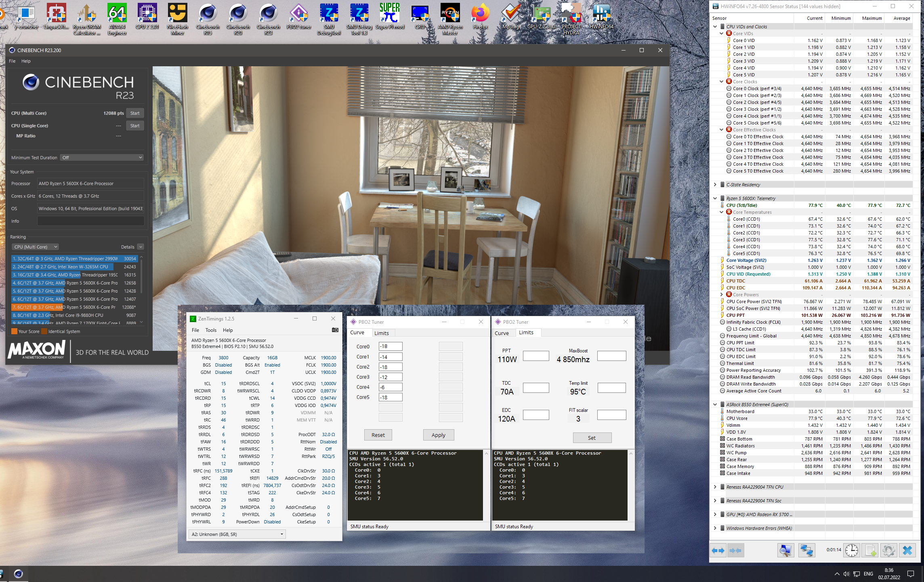Click the HWiNFO log file icon
The height and width of the screenshot is (582, 924).
[870, 550]
